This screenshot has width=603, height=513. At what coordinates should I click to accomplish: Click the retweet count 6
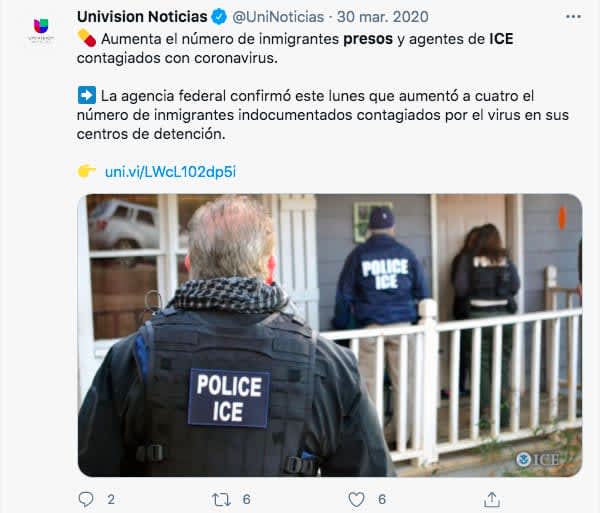click(247, 500)
